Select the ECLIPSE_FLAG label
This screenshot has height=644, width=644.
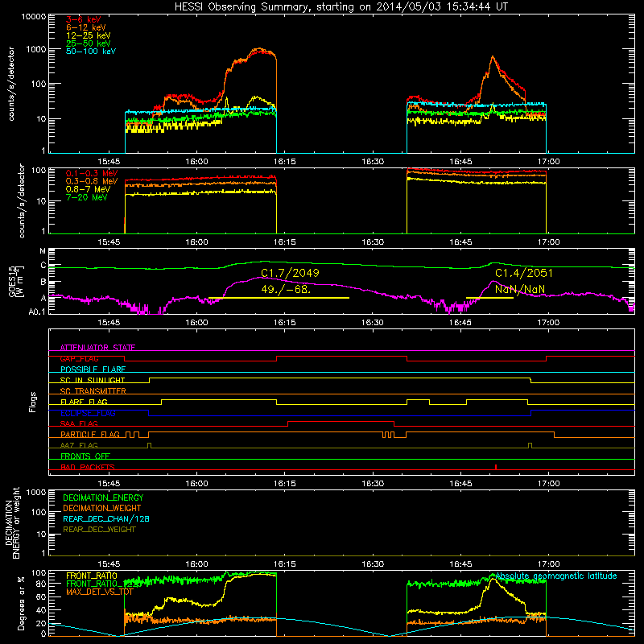pyautogui.click(x=88, y=413)
